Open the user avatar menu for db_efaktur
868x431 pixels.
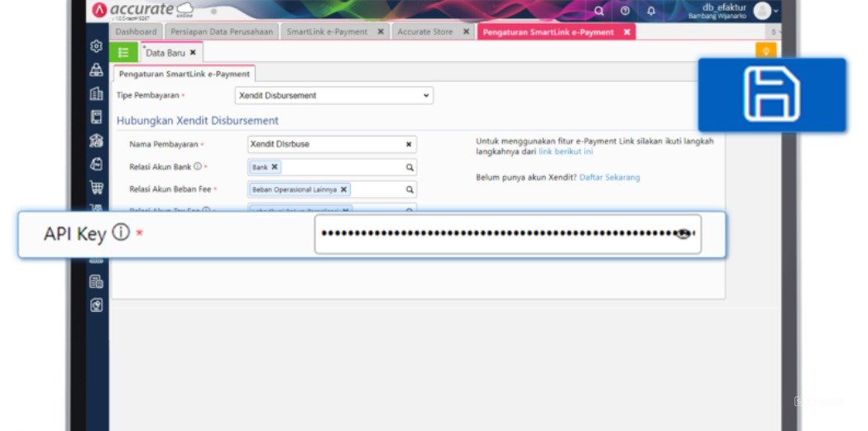765,11
